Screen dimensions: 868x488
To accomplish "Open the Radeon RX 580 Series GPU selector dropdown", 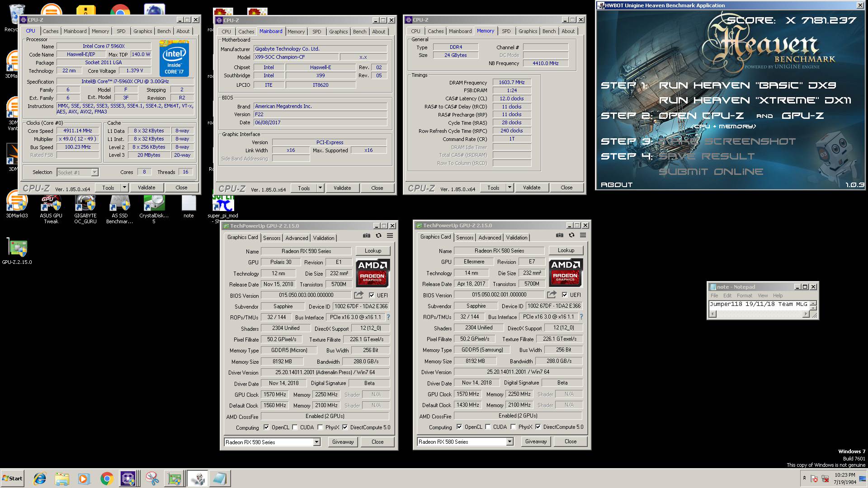I will (x=466, y=441).
